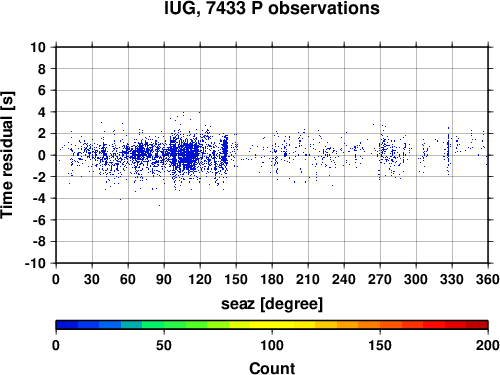The width and height of the screenshot is (500, 375).
Task: Click the 'Time residual [s]' y-axis label
Action: (x=8, y=155)
